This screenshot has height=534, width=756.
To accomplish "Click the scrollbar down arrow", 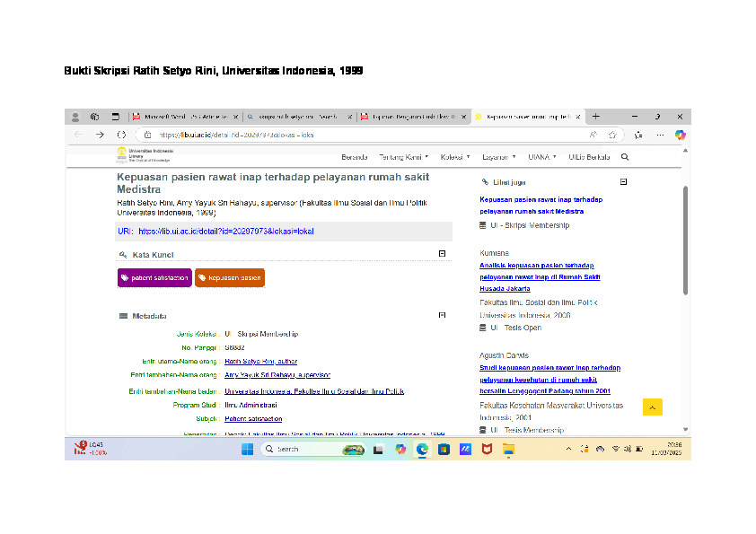I will 685,429.
